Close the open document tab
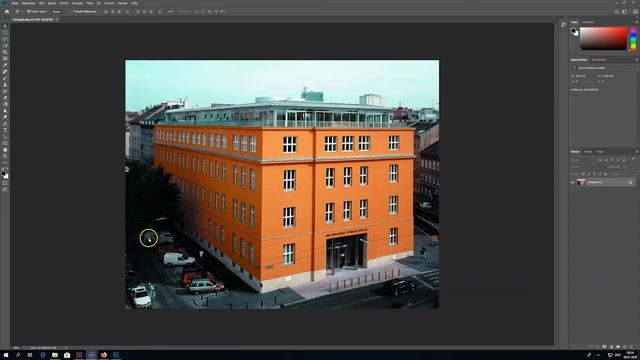 click(x=57, y=19)
